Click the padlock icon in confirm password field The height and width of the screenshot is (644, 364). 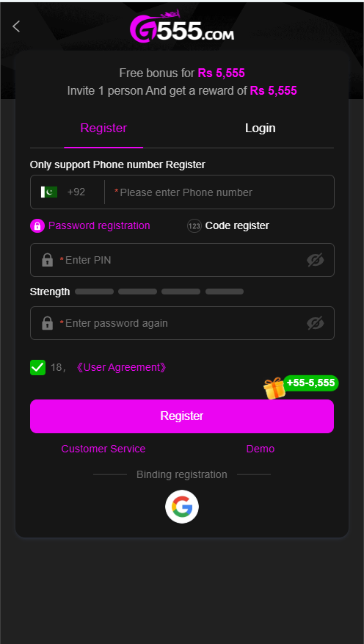click(x=48, y=323)
